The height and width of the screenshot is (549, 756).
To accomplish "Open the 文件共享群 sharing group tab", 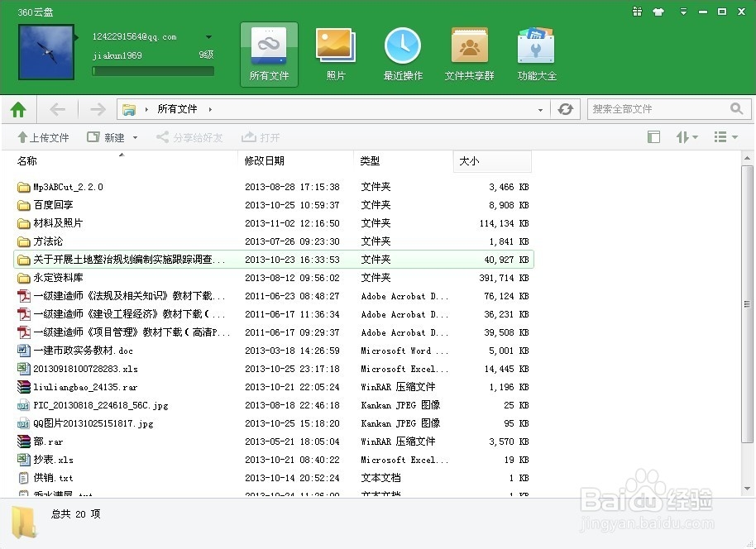I will tap(469, 55).
